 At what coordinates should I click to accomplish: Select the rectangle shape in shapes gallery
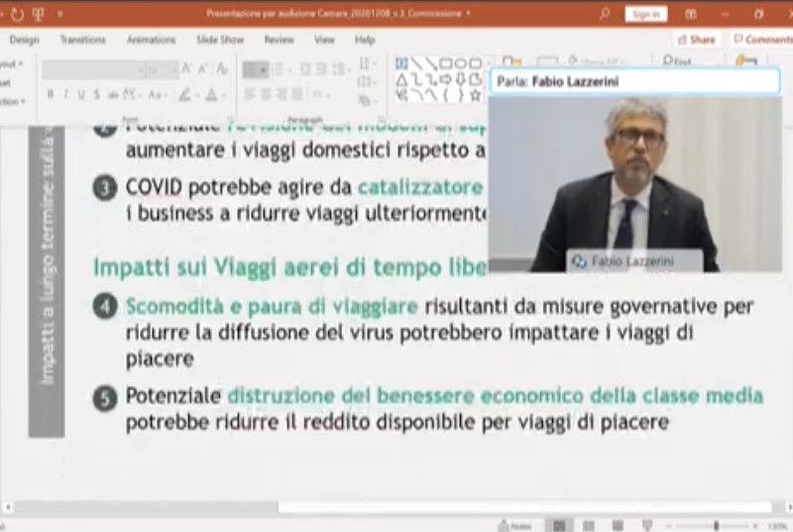[446, 63]
